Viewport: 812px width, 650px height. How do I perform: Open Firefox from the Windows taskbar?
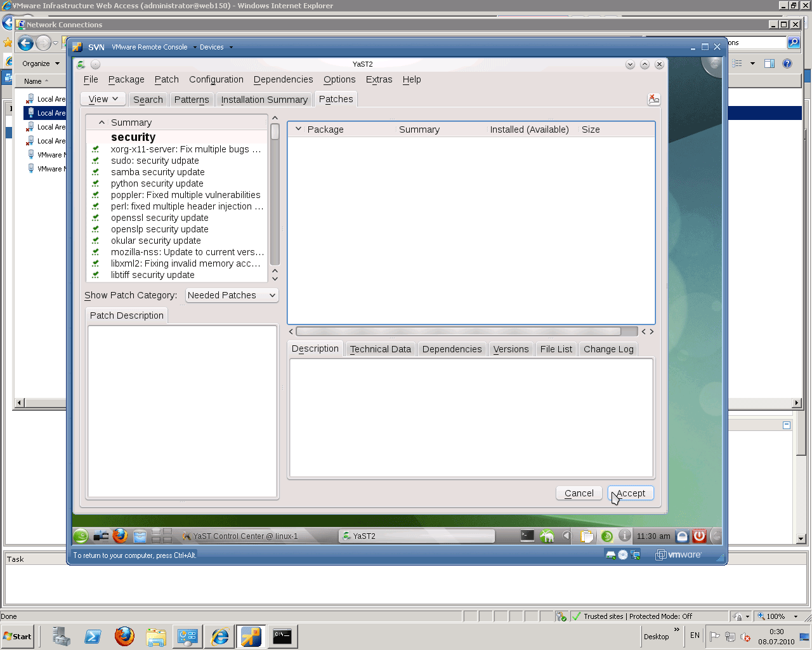pyautogui.click(x=124, y=636)
